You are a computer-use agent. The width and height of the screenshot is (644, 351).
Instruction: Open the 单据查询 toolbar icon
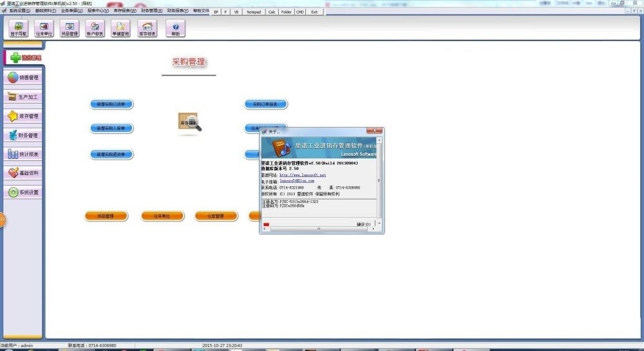[x=120, y=28]
